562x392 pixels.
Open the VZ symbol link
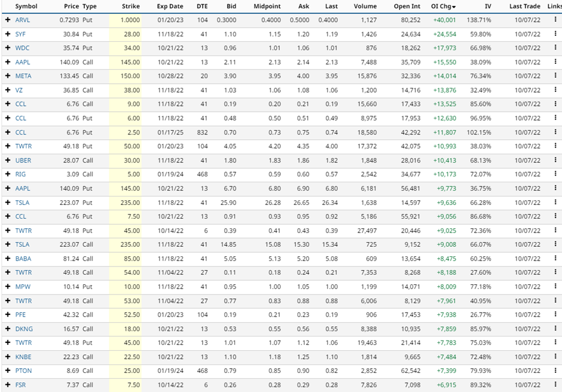tap(19, 90)
